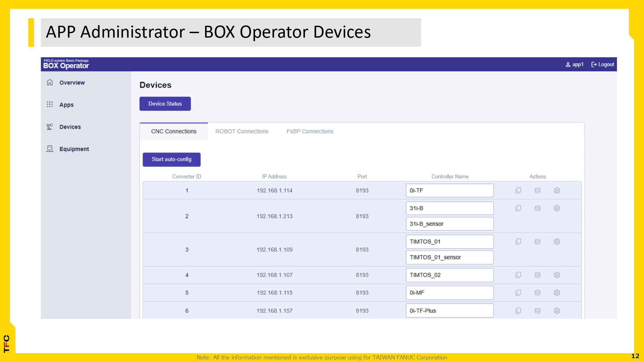Open settings gear for 192.168.1.114

(x=557, y=190)
